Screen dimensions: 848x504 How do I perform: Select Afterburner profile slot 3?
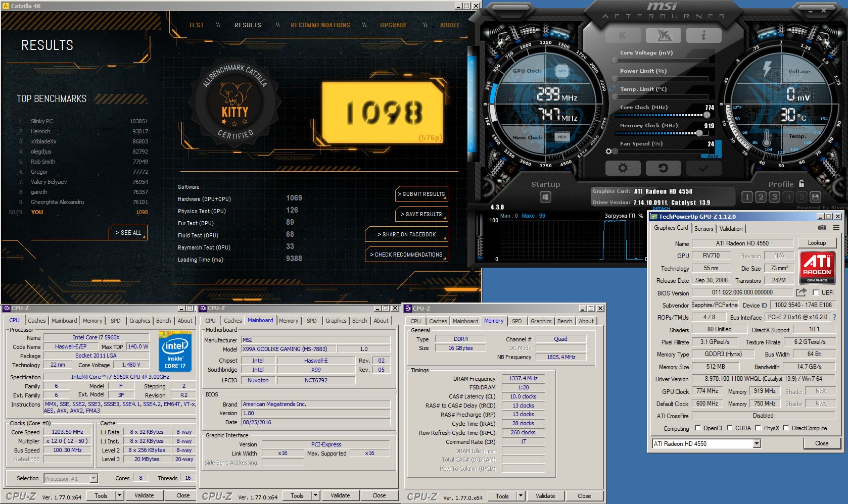(774, 197)
